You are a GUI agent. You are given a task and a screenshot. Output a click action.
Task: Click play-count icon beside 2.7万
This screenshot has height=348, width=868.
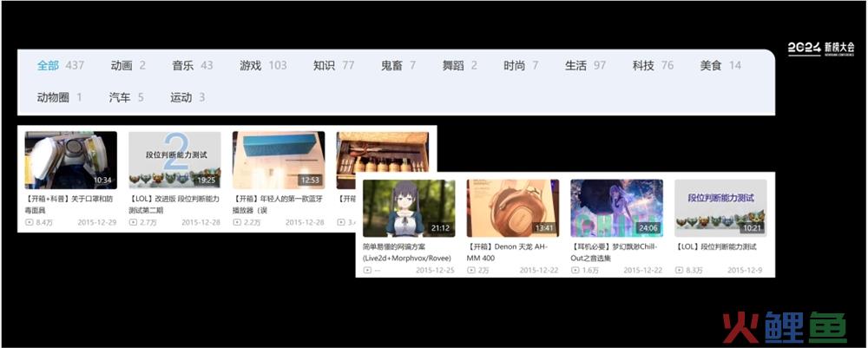pyautogui.click(x=133, y=222)
